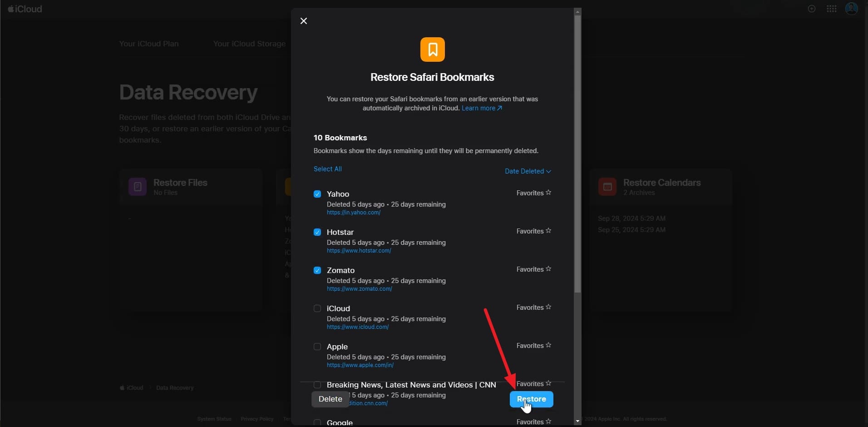The image size is (868, 427).
Task: Click the orange Safari Bookmarks icon
Action: click(x=432, y=50)
